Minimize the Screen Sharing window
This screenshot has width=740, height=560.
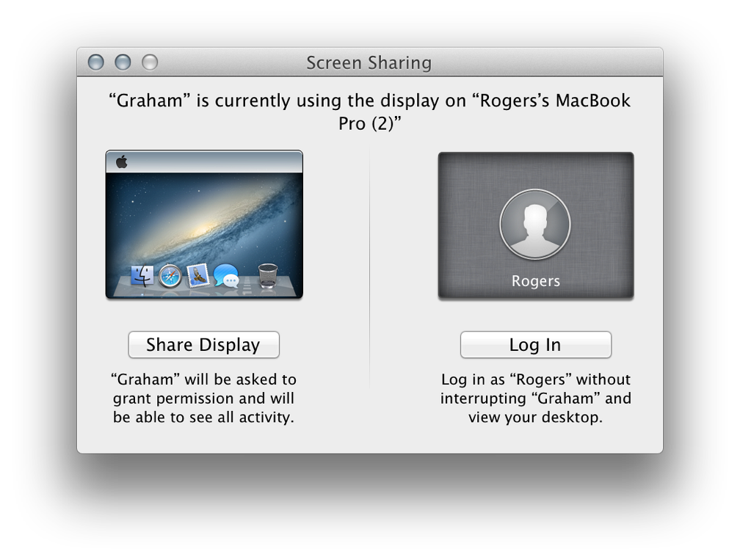pos(123,62)
